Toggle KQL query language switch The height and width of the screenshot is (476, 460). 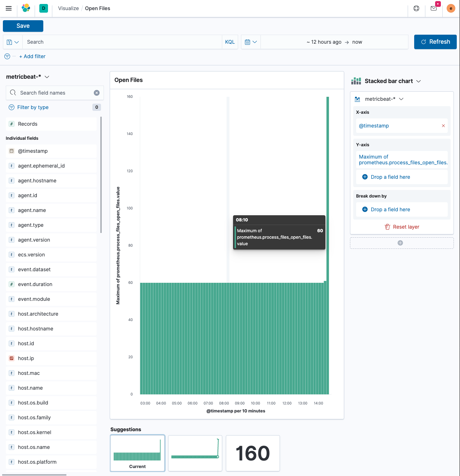tap(230, 42)
